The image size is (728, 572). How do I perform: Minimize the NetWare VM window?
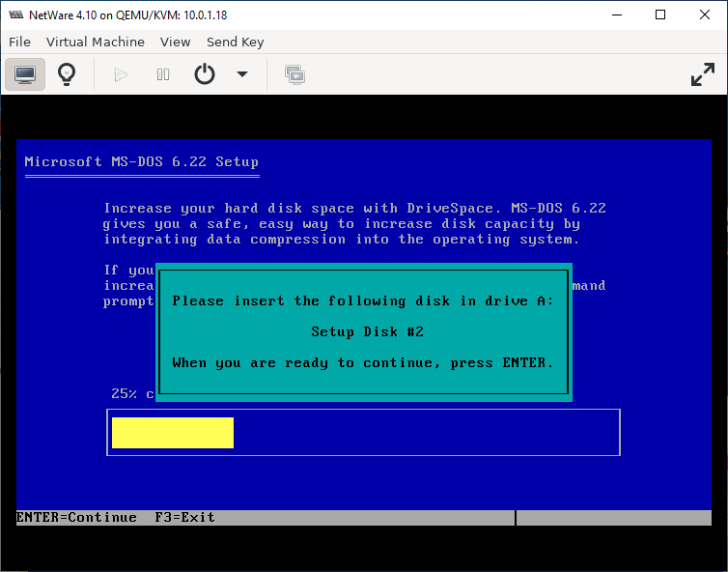[617, 14]
